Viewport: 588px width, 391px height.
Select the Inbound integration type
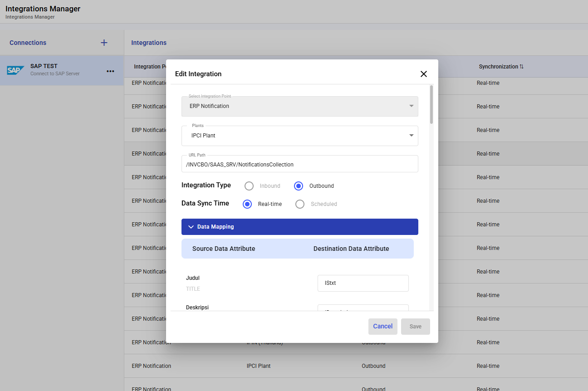(249, 186)
